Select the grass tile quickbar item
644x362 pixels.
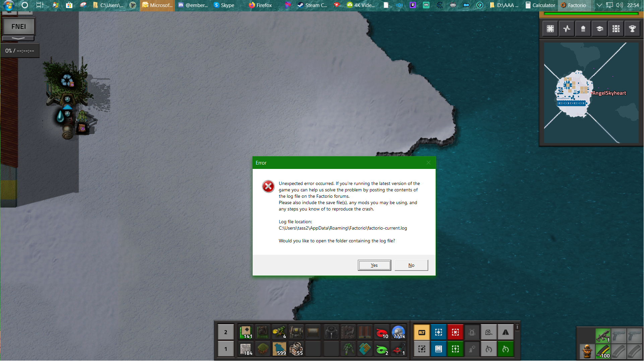[263, 349]
